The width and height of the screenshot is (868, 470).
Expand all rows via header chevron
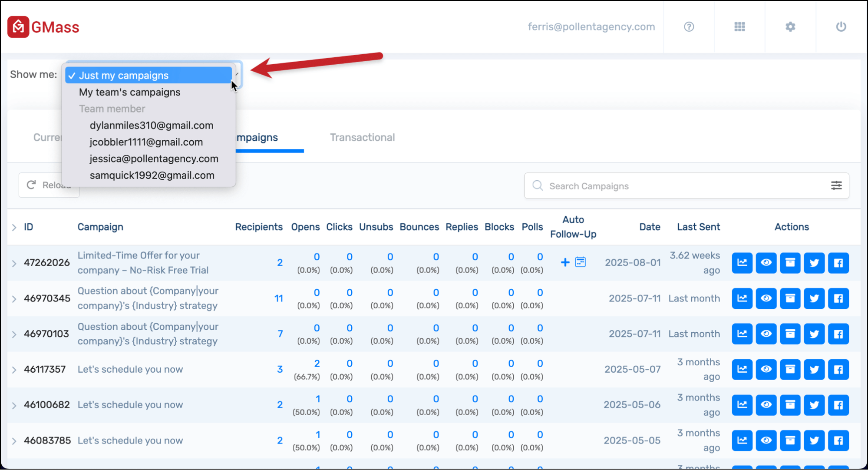[14, 227]
